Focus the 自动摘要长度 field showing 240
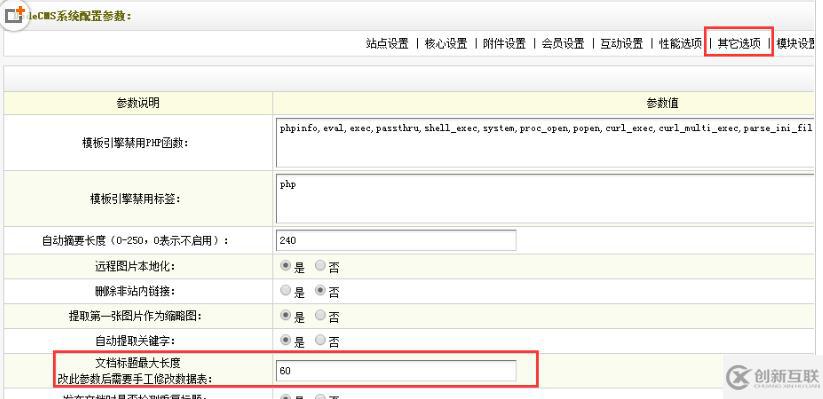 [x=396, y=240]
